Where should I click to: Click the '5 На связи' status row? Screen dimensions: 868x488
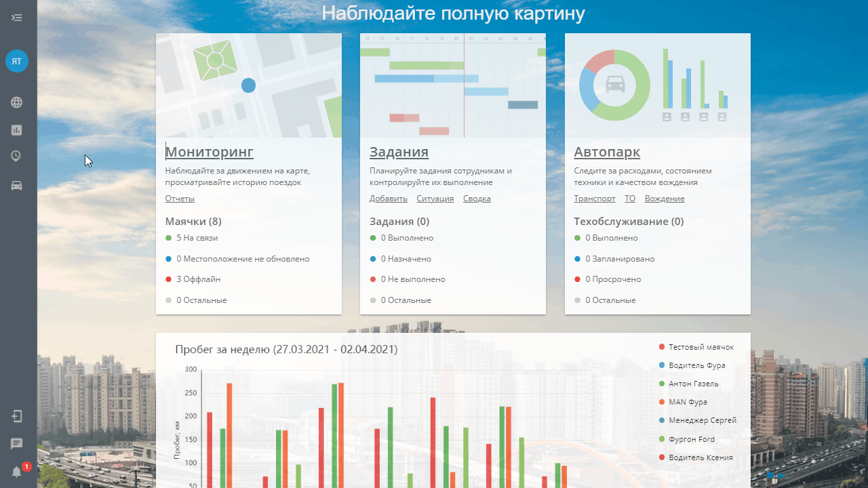(192, 238)
